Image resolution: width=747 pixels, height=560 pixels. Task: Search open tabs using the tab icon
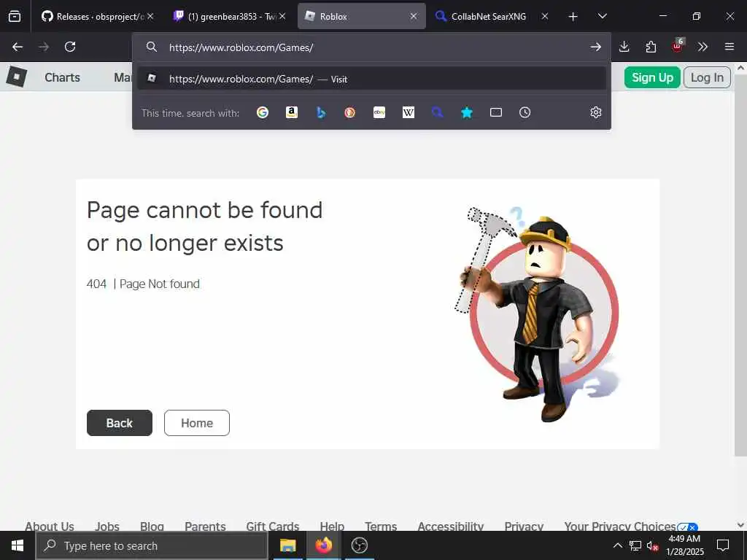pyautogui.click(x=496, y=112)
